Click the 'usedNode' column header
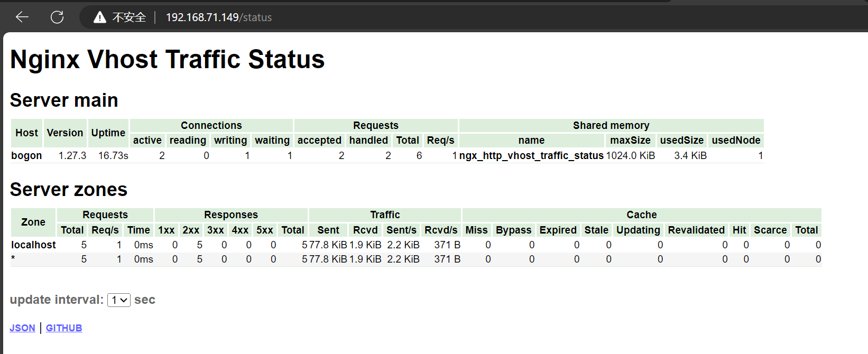868x354 pixels. click(736, 140)
